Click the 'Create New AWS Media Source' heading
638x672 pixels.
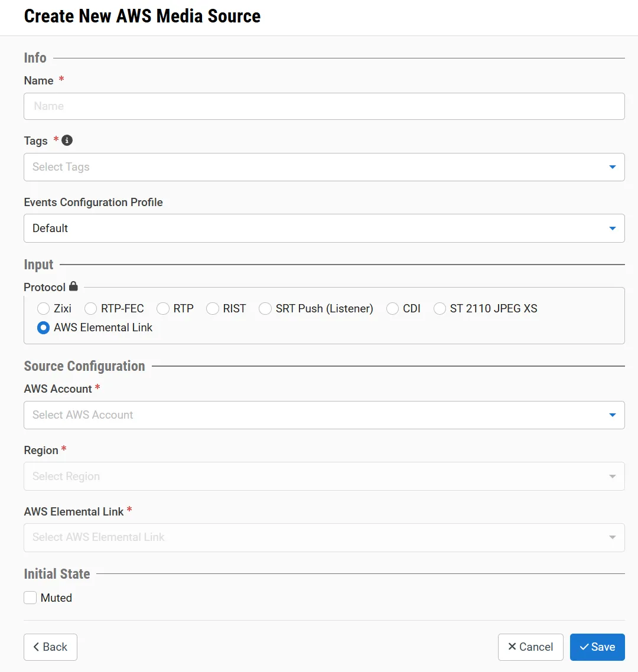coord(142,17)
